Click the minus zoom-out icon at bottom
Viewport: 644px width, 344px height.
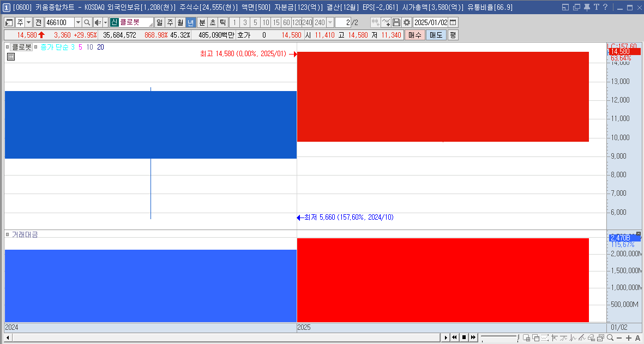(x=619, y=337)
